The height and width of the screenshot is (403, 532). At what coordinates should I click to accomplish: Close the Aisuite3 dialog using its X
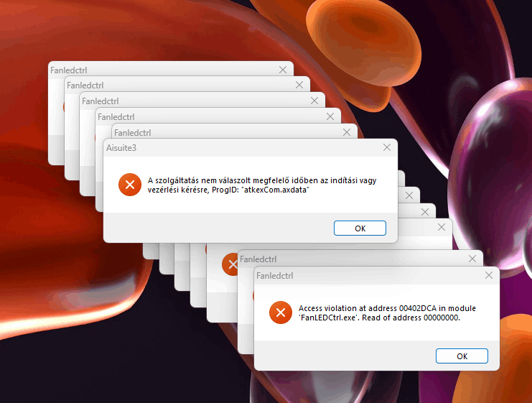coord(387,147)
